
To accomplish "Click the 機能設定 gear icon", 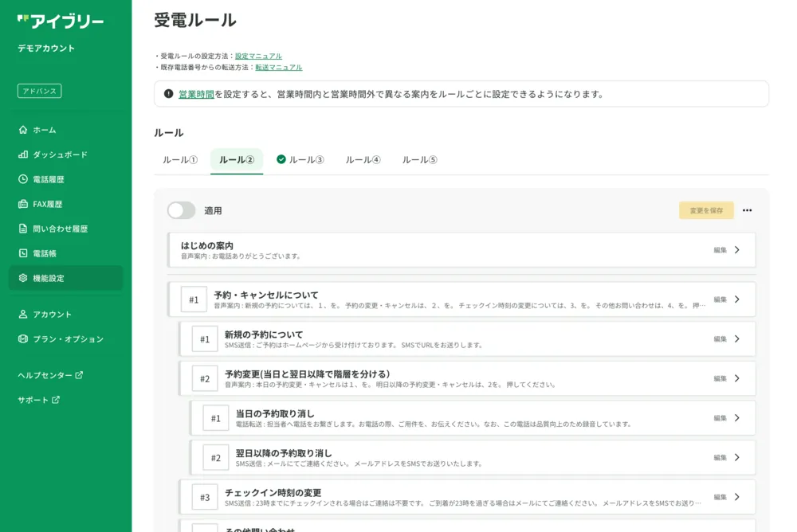I will coord(23,278).
